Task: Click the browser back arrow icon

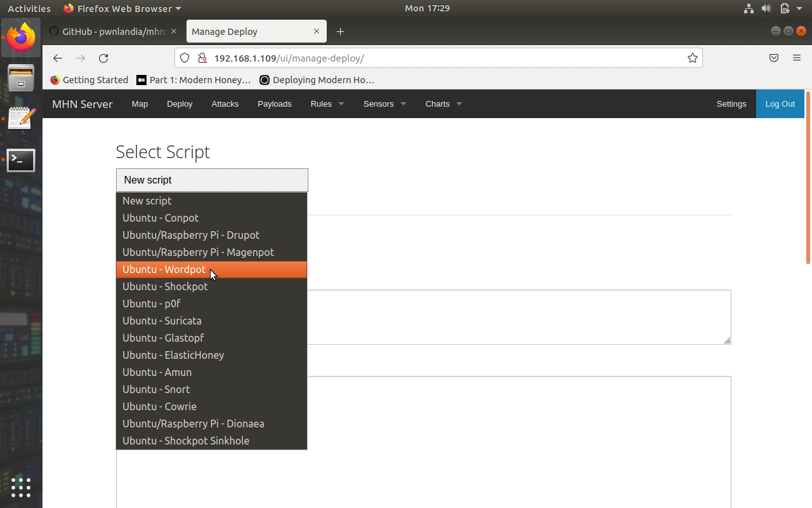Action: pos(58,58)
